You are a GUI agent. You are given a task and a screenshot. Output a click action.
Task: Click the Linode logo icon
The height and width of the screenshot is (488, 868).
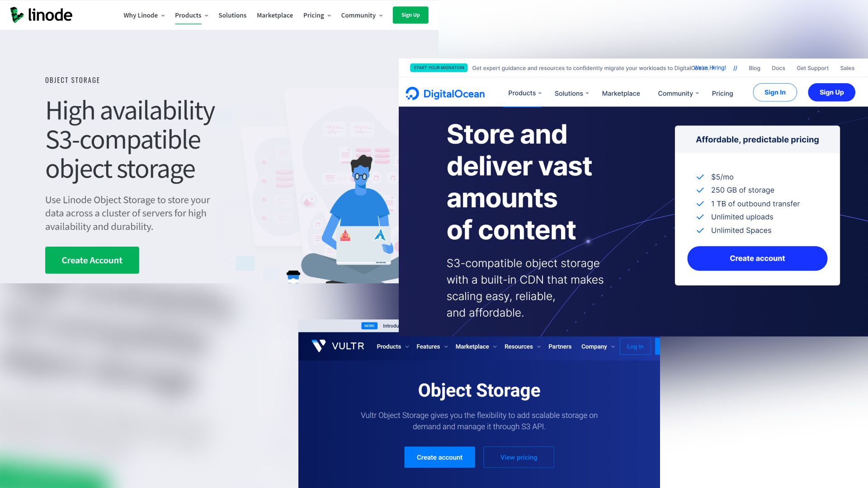[17, 14]
